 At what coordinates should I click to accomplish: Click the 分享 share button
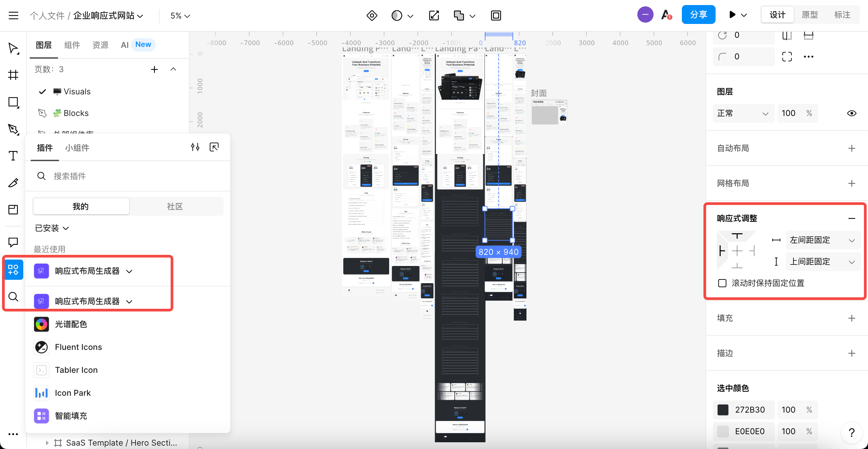(x=698, y=14)
